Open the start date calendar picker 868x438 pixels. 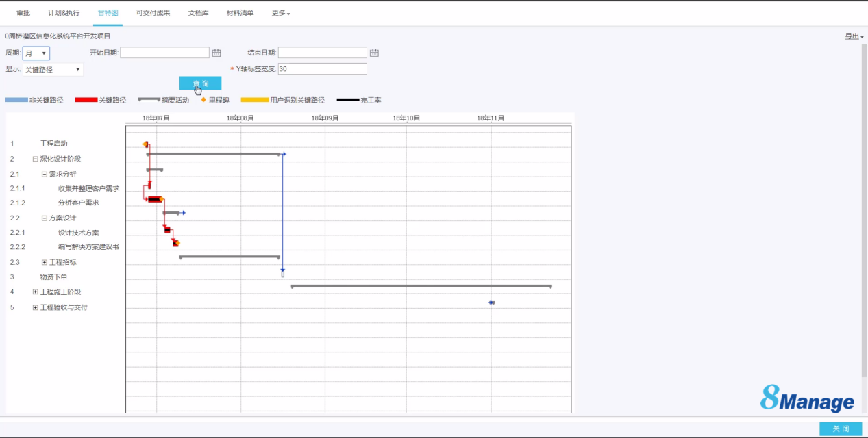pos(216,53)
